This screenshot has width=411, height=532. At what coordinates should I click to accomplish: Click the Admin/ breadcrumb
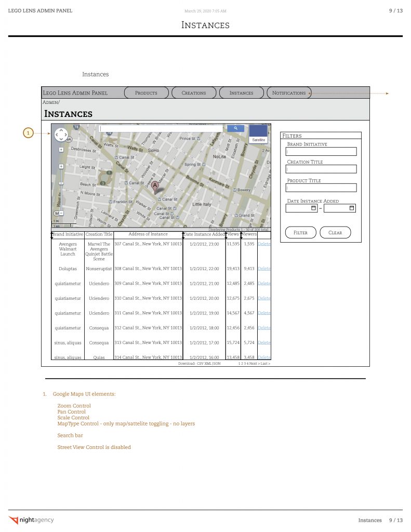pyautogui.click(x=51, y=102)
